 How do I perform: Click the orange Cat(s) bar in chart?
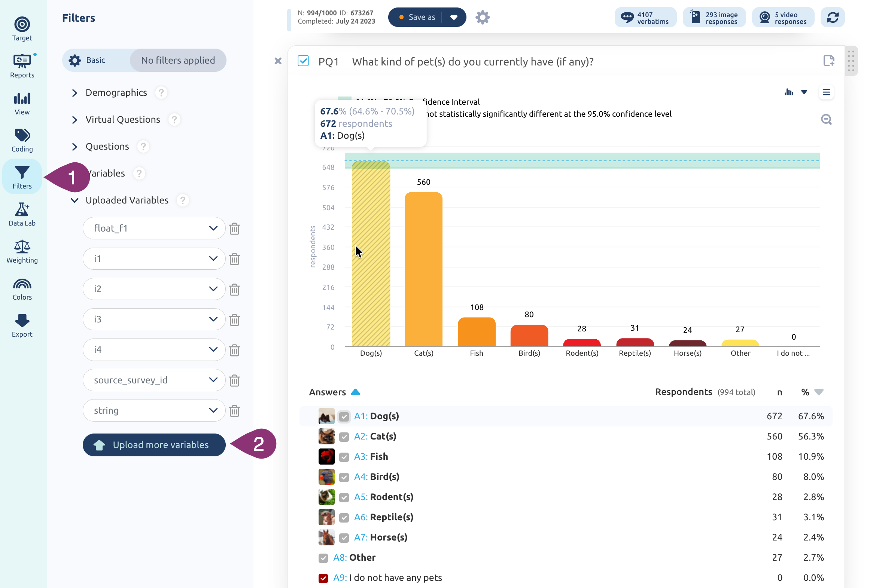pos(423,269)
